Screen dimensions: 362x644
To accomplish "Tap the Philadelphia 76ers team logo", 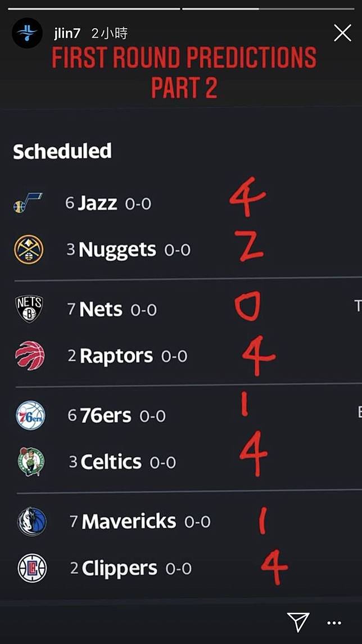I will [30, 415].
